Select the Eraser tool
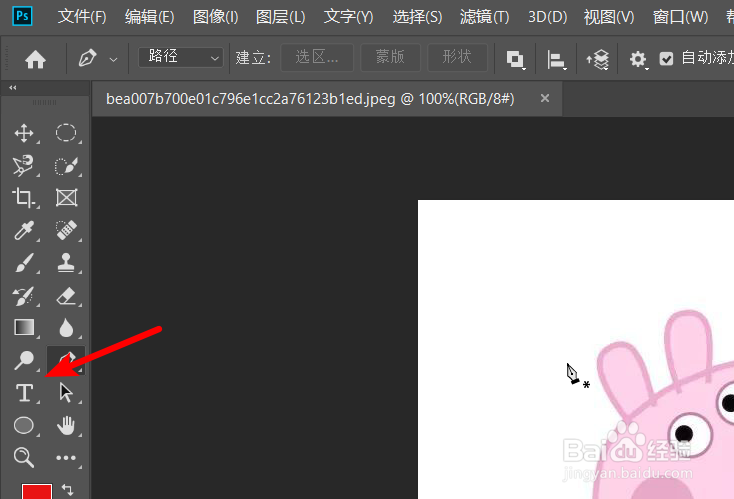The width and height of the screenshot is (734, 499). coord(66,296)
